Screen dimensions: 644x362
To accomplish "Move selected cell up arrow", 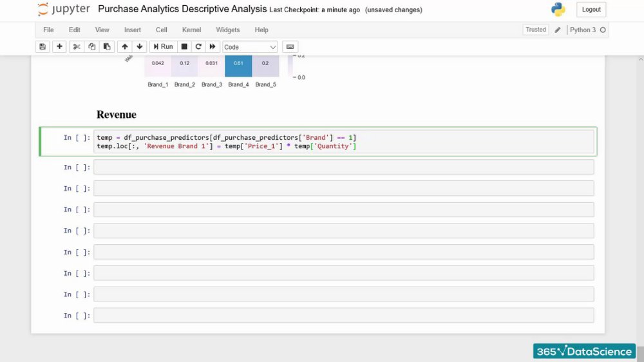I will click(125, 47).
